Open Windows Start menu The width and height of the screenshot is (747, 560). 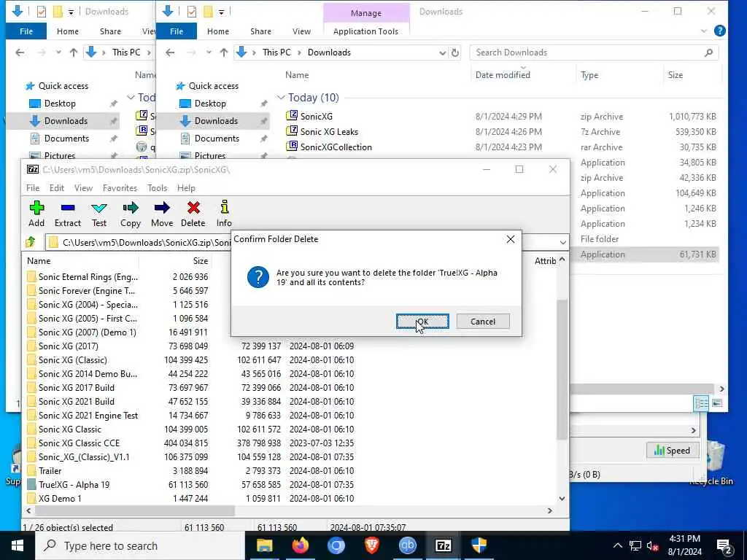tap(18, 545)
